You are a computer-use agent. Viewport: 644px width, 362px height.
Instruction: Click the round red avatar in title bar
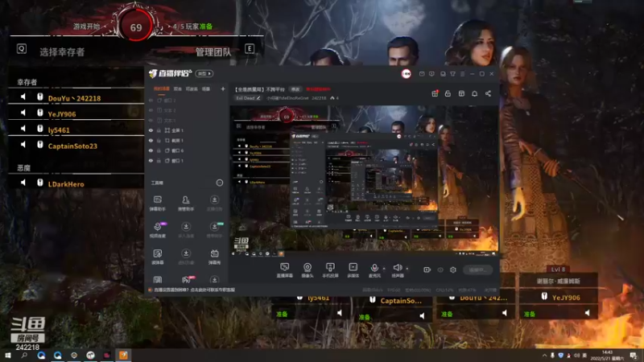tap(406, 74)
